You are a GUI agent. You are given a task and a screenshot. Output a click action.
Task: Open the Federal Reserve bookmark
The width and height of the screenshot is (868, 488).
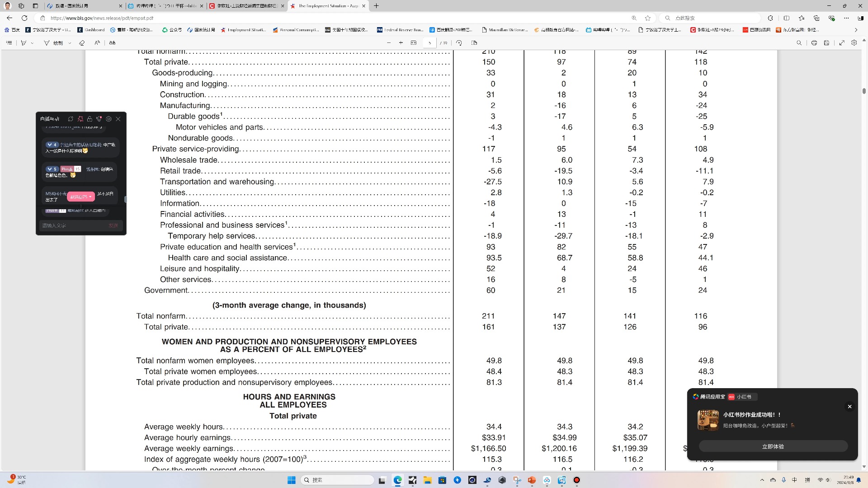400,30
